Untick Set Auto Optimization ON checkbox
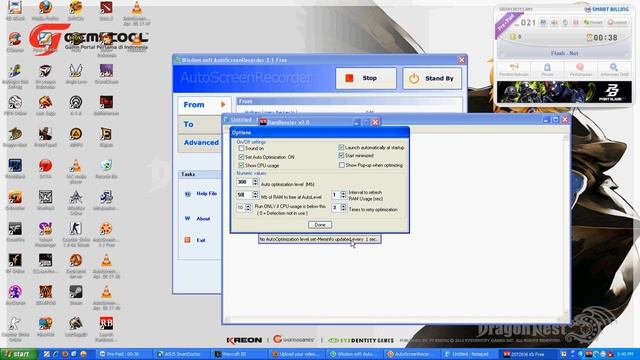 pos(241,157)
